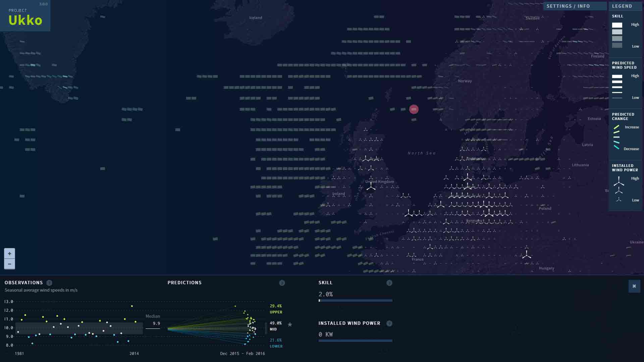Image resolution: width=644 pixels, height=362 pixels.
Task: Click the Low installed wind power legend turbine
Action: coord(619,199)
